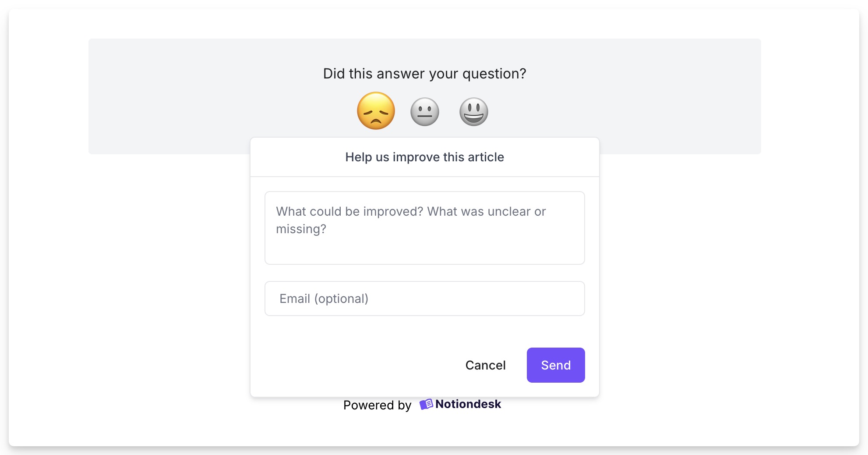Viewport: 868px width, 455px height.
Task: Click the 'Help us improve this article' header
Action: pyautogui.click(x=425, y=157)
